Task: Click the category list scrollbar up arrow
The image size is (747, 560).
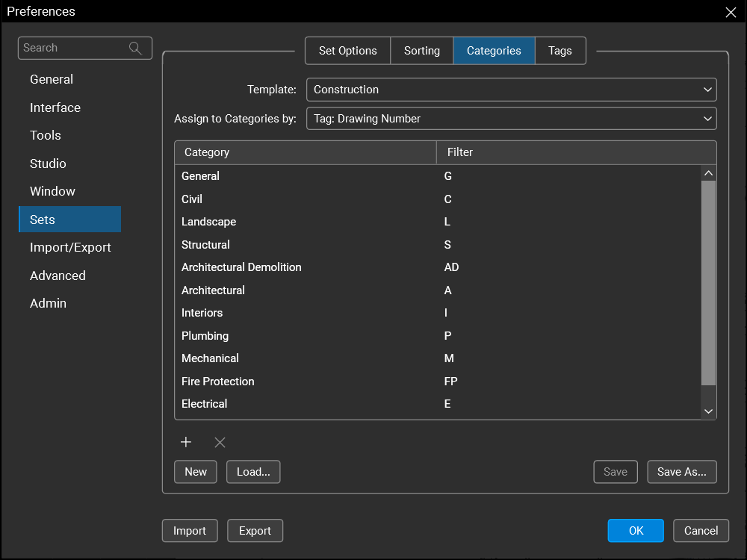Action: pyautogui.click(x=708, y=173)
